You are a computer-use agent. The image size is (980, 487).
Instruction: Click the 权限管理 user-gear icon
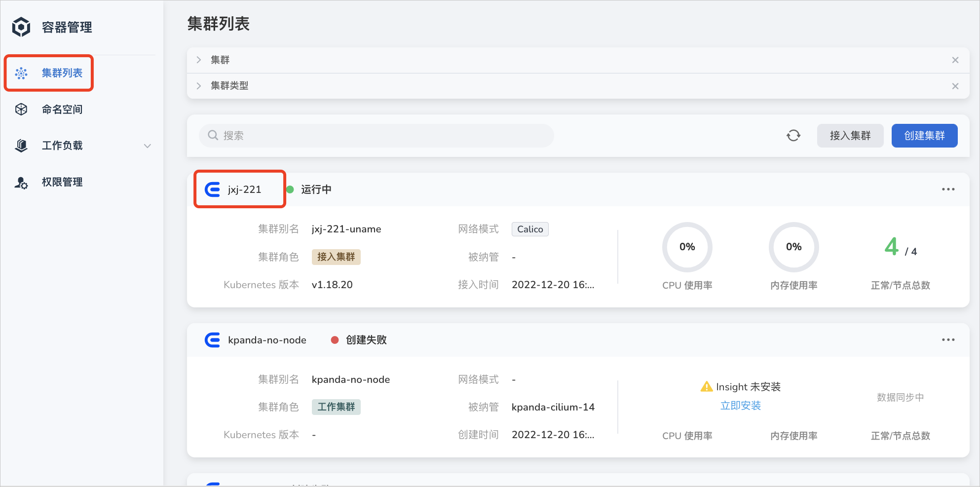[21, 183]
